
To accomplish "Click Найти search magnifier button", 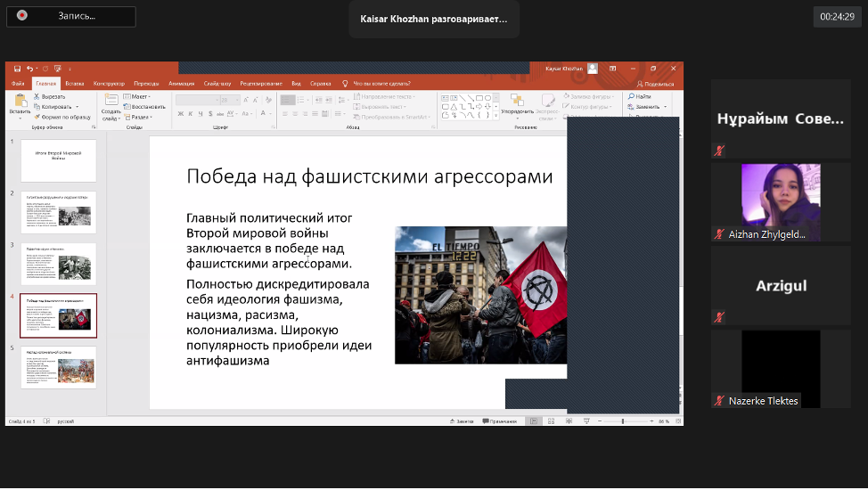I will pyautogui.click(x=639, y=96).
